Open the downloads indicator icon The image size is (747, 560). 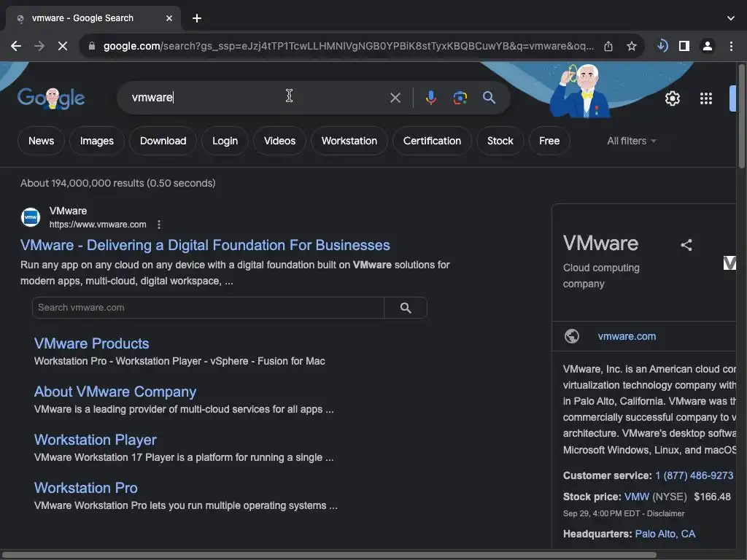point(662,46)
